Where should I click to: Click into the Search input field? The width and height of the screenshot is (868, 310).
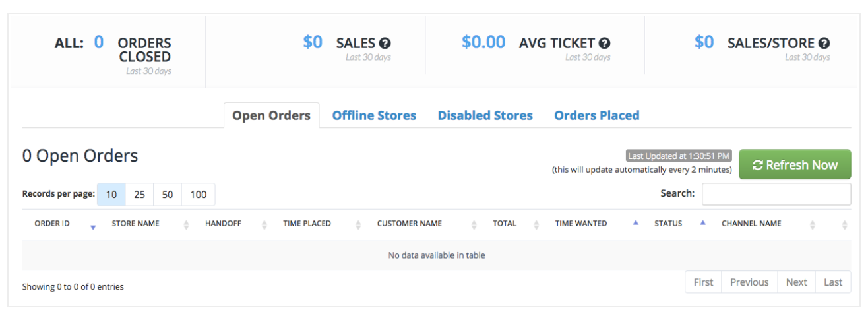click(776, 194)
